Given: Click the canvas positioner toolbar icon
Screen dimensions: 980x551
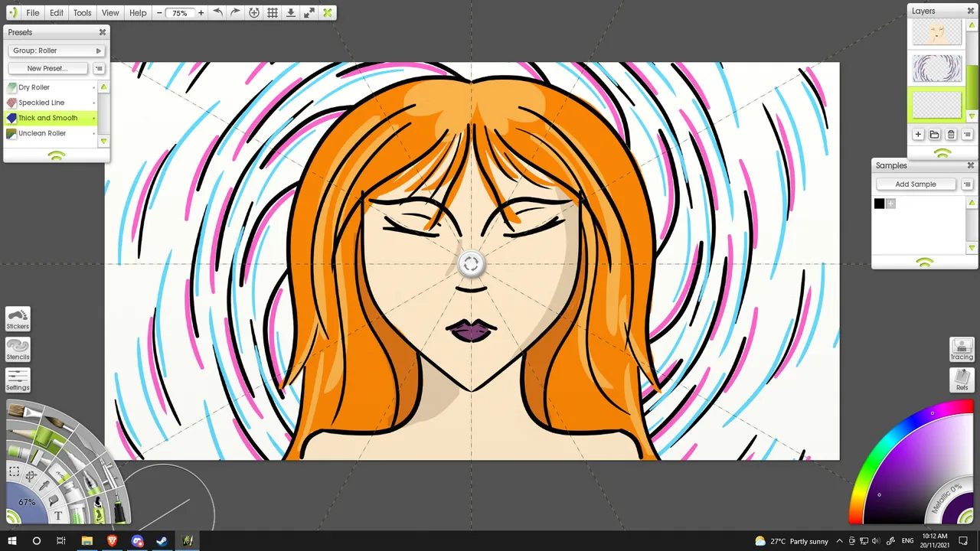Looking at the screenshot, I should (253, 13).
